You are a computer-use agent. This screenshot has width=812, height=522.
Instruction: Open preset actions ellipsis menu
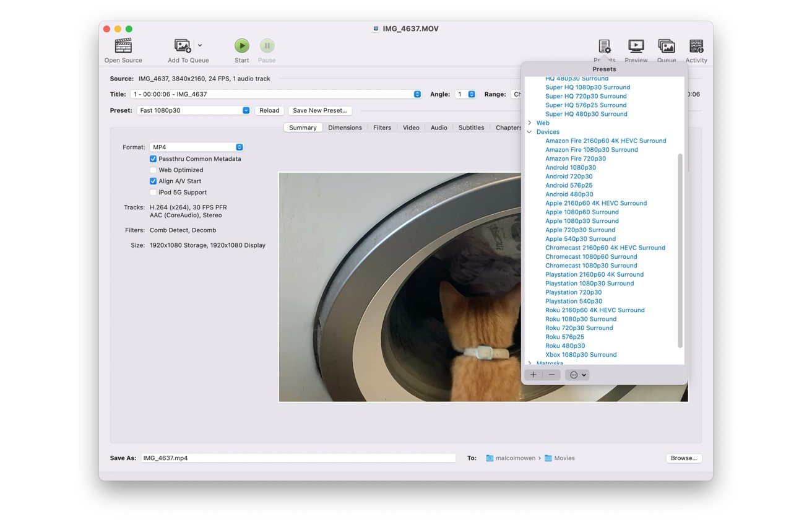click(x=577, y=375)
